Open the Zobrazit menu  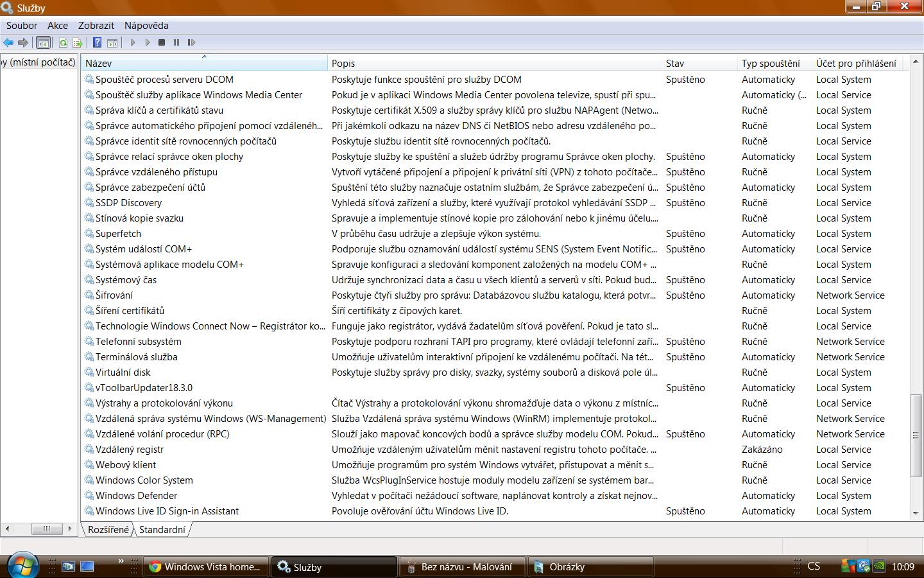96,26
